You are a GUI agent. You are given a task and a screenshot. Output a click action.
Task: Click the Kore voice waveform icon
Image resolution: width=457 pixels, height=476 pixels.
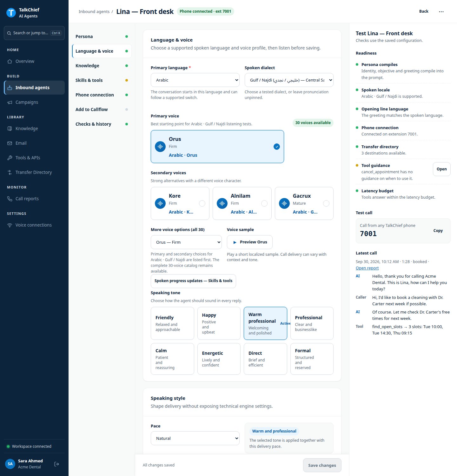160,203
